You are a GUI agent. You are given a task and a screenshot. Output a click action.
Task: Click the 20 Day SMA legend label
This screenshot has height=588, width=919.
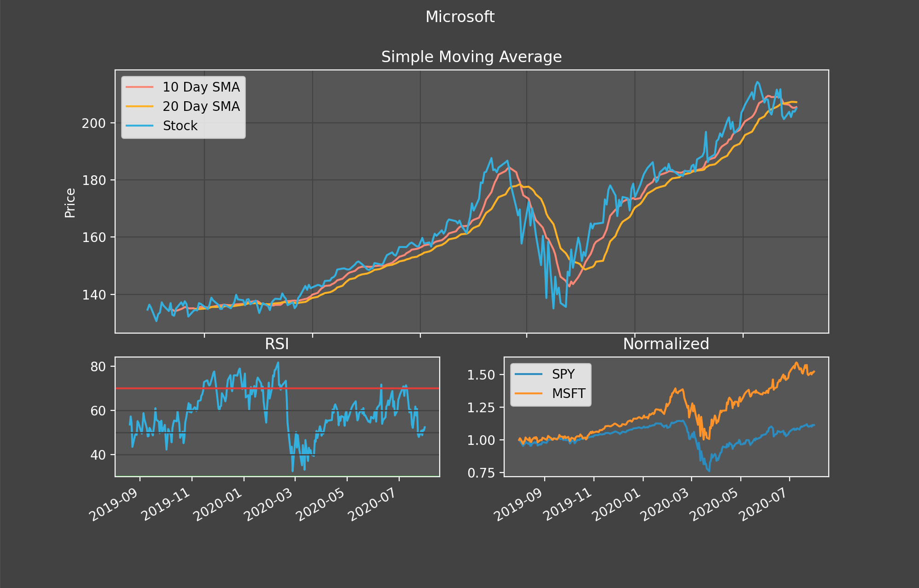[201, 106]
